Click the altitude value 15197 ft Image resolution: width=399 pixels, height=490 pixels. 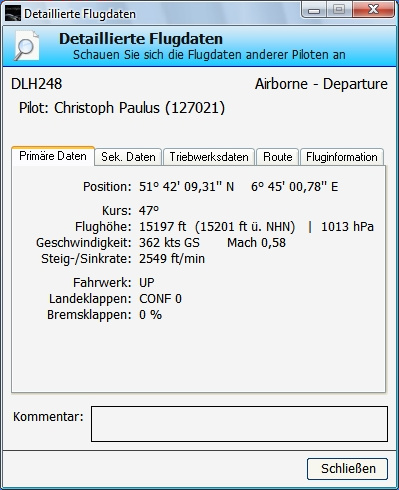pos(162,227)
